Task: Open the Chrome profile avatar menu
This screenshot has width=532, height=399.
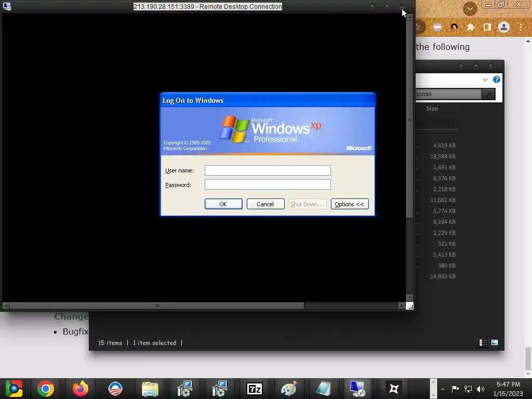Action: 504,27
